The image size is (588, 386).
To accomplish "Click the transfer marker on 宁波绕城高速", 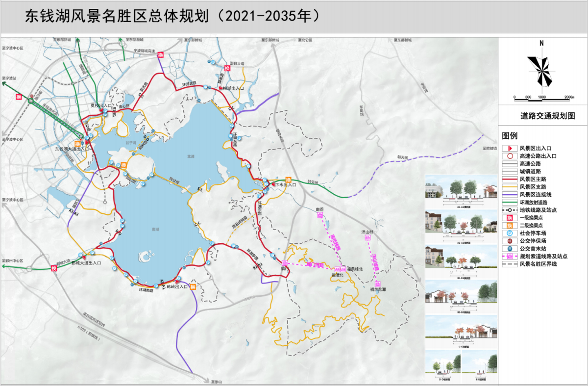I will point(160,55).
